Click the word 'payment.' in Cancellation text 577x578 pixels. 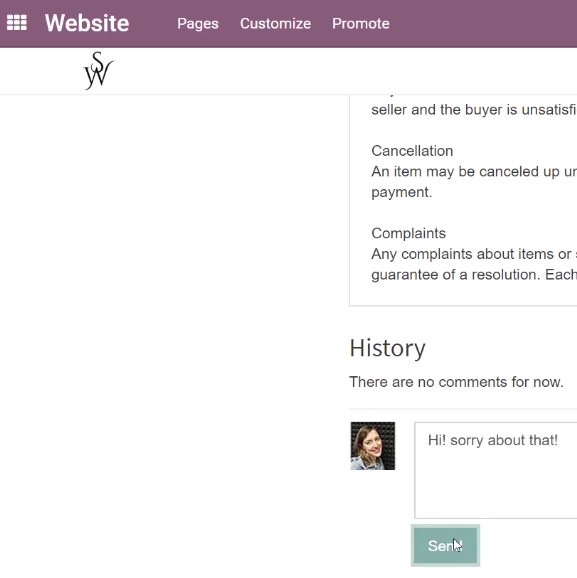(402, 192)
